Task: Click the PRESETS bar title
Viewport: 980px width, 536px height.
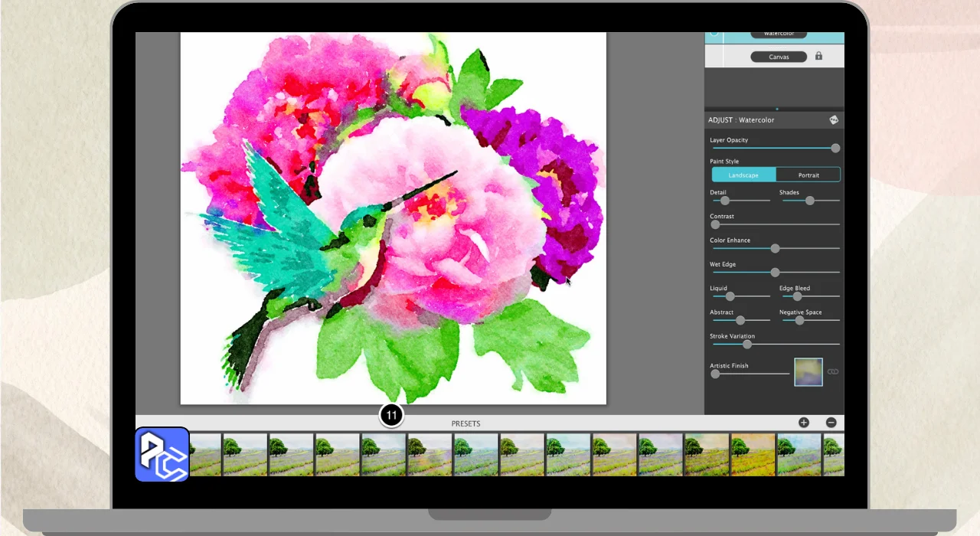Action: click(x=465, y=423)
